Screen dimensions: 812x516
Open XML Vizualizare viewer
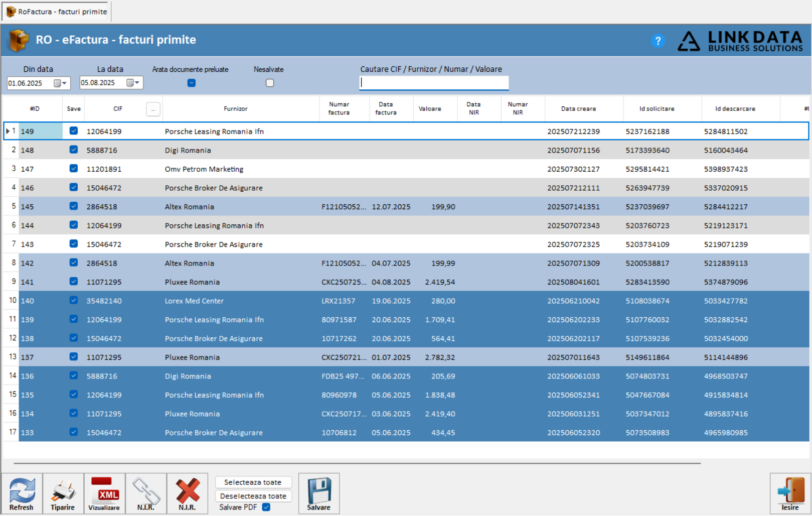104,493
